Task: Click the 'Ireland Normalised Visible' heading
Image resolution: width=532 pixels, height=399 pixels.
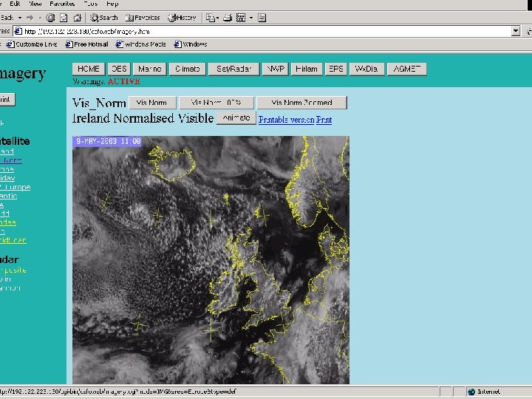Action: click(x=143, y=118)
